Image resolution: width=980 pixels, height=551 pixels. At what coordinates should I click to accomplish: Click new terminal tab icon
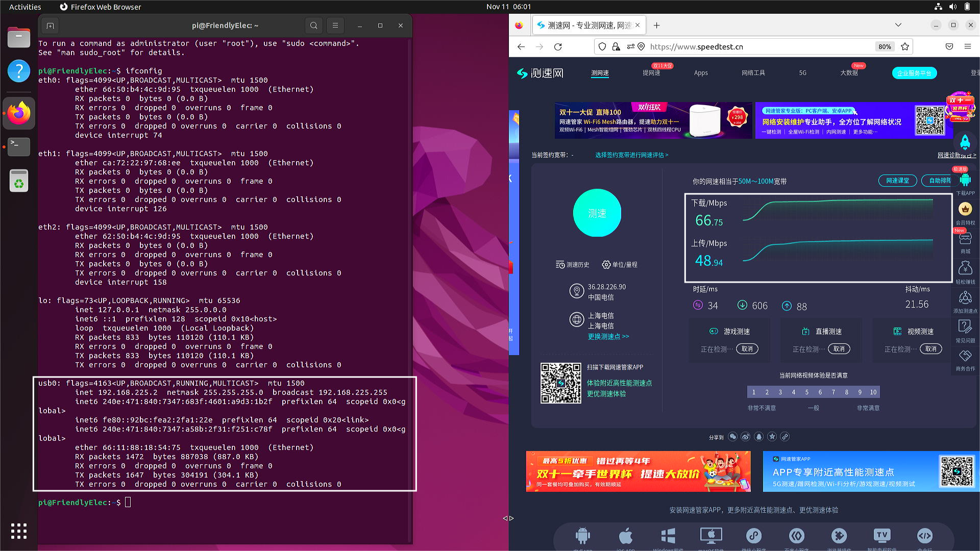point(50,26)
